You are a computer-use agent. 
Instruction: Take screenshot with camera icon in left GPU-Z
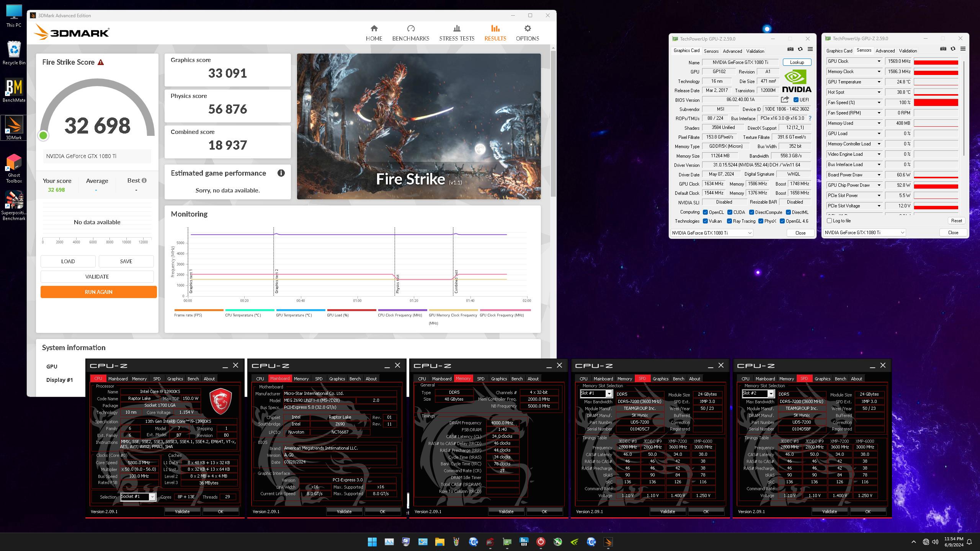790,49
